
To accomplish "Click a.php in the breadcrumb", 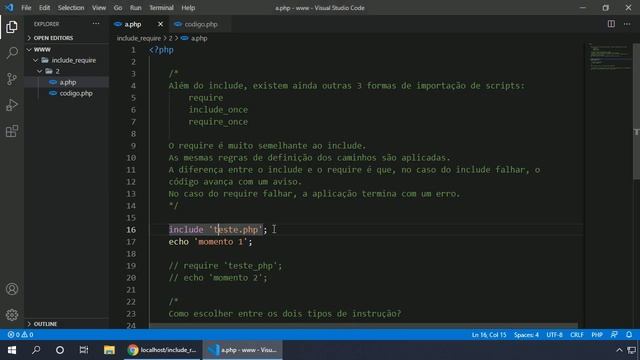I will point(194,38).
